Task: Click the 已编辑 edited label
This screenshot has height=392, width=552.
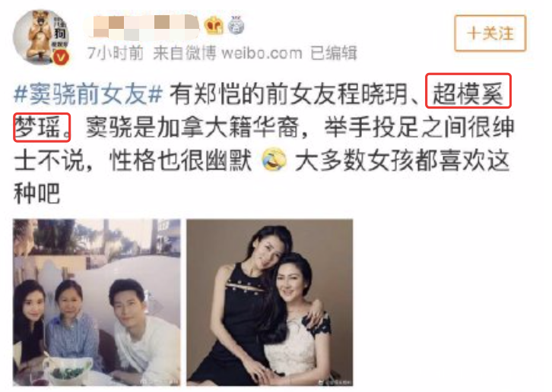Action: click(333, 53)
